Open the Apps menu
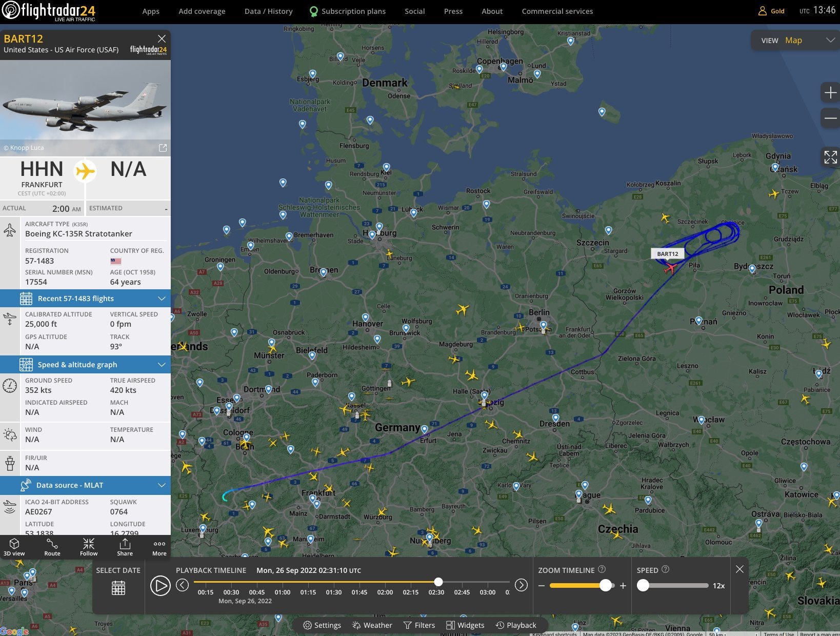Image resolution: width=840 pixels, height=636 pixels. click(151, 11)
